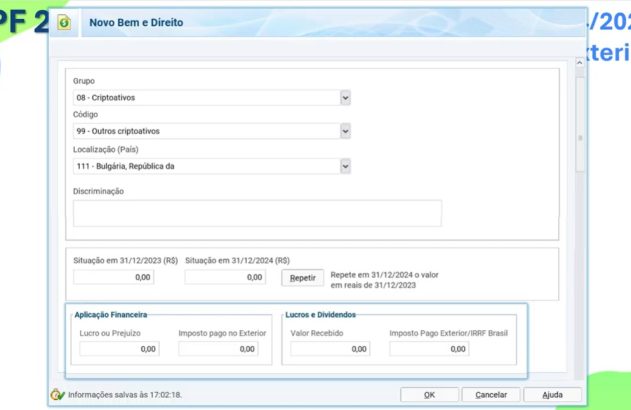
Task: Click inside the Discriminação text box
Action: pos(257,213)
